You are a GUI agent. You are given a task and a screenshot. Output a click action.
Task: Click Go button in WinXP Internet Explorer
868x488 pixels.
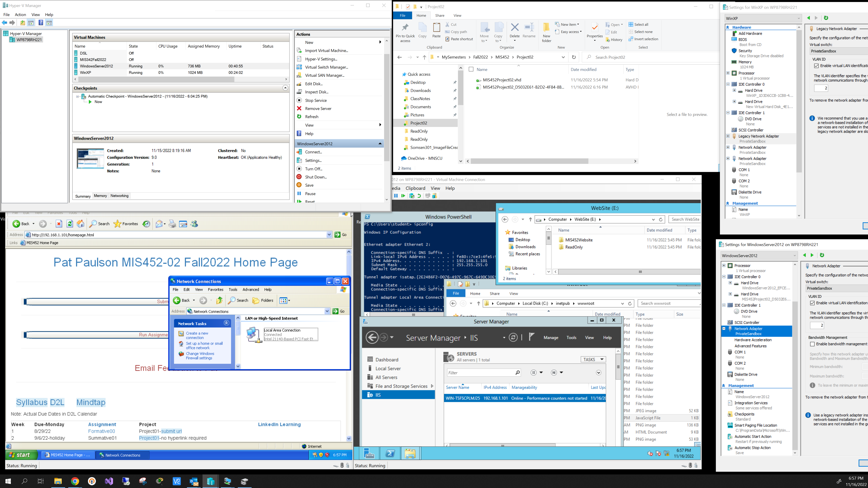tap(341, 235)
